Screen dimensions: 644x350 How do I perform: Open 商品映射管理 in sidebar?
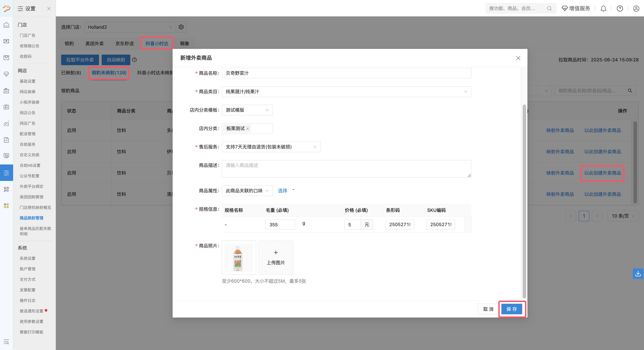point(32,218)
